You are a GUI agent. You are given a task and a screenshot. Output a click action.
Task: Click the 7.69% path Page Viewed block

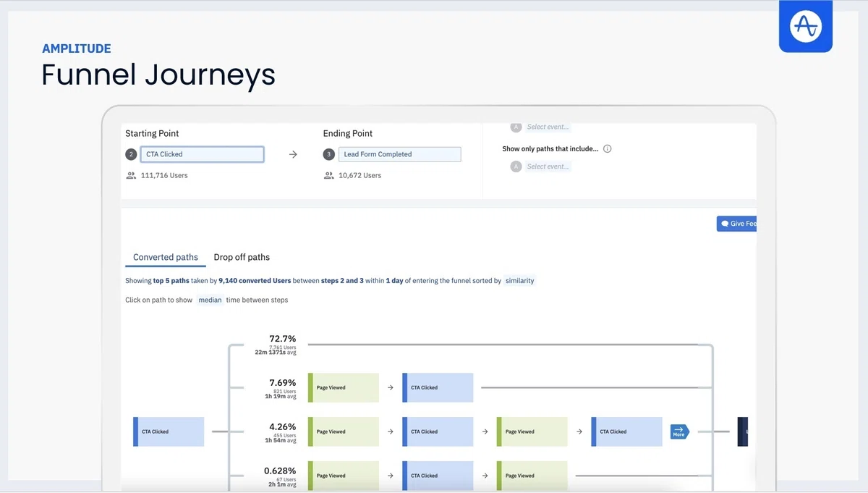[x=344, y=388]
